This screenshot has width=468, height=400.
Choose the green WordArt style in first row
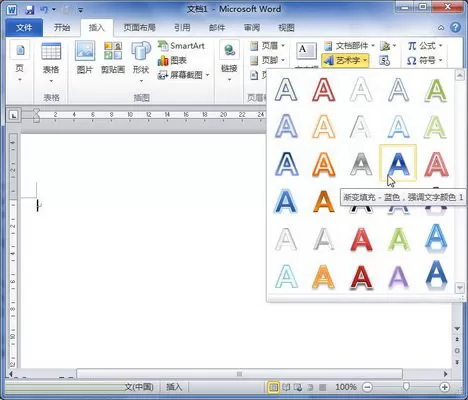(436, 89)
